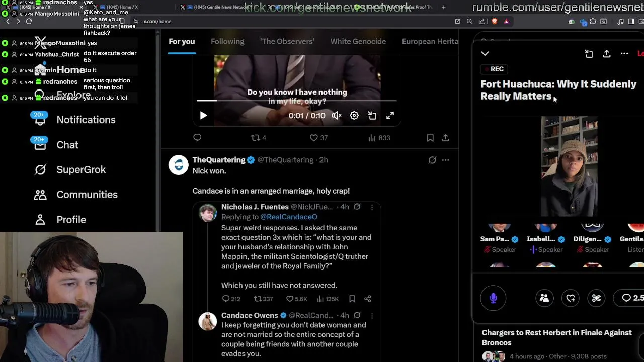Viewport: 644px width, 362px height.
Task: Bookmark the Fuentes quoted post
Action: pos(352,299)
